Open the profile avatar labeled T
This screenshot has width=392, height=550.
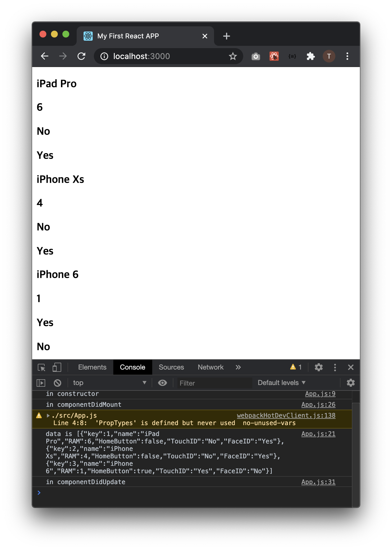coord(329,56)
